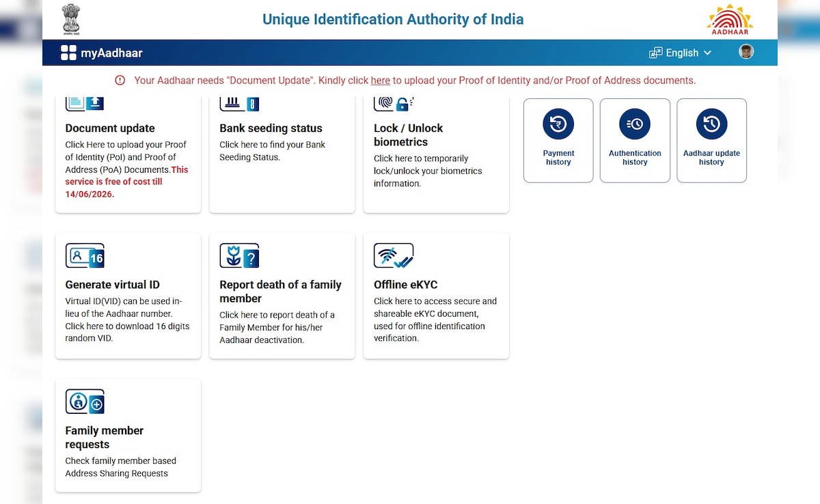The image size is (820, 504).
Task: Click the myAadhaar home logo
Action: (111, 53)
